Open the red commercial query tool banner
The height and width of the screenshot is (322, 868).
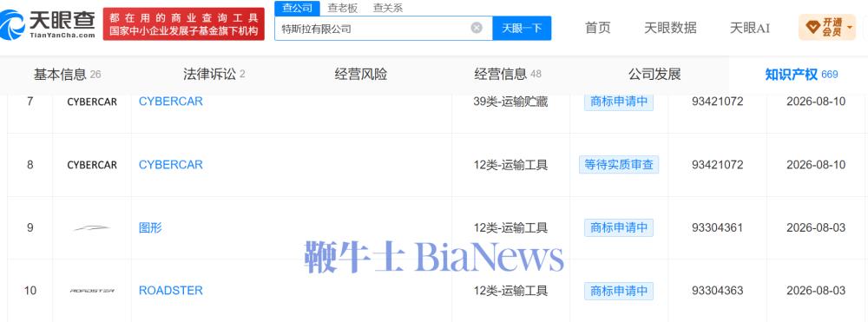point(184,23)
